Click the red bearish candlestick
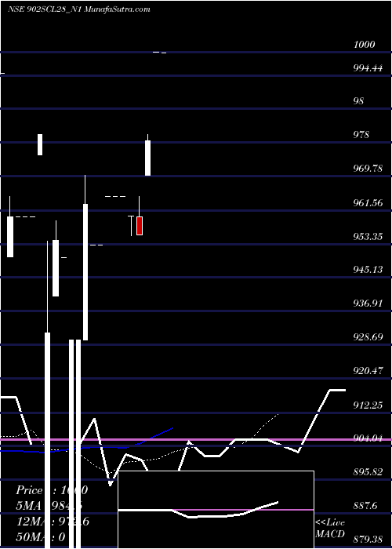Screen dimensions: 392x549 140,226
